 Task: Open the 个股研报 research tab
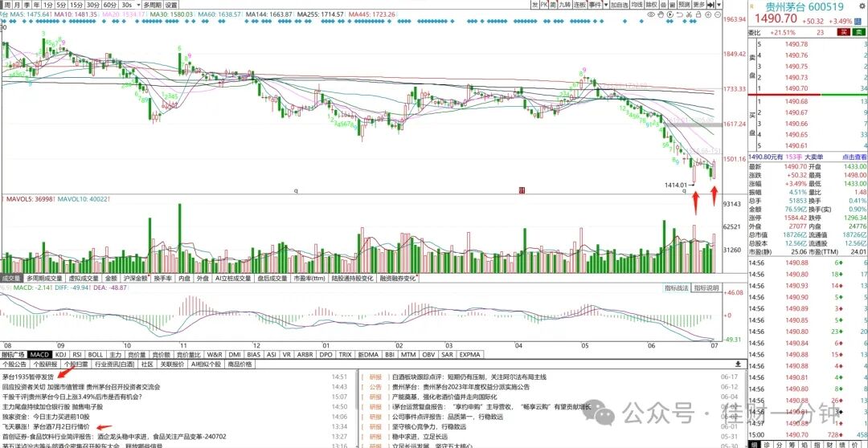point(45,365)
